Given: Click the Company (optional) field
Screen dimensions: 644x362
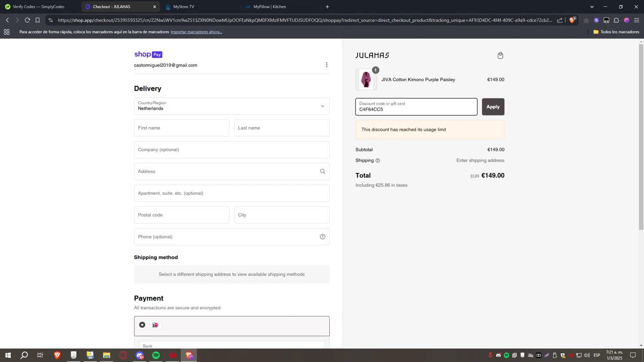Looking at the screenshot, I should [x=232, y=150].
